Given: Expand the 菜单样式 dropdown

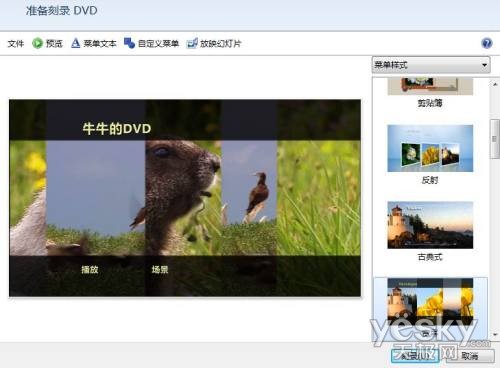Looking at the screenshot, I should pos(431,65).
